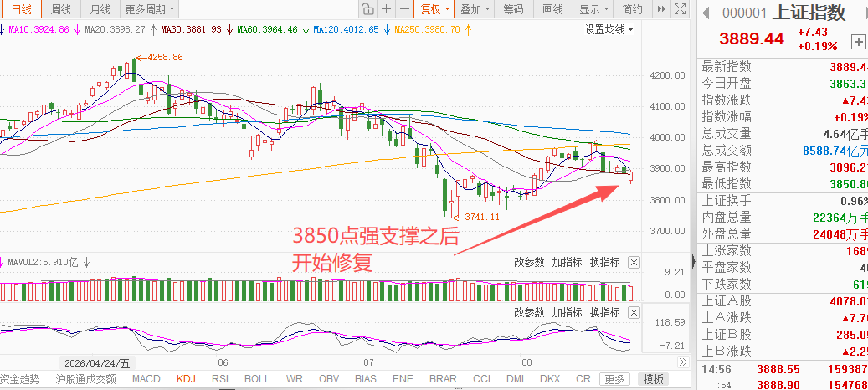Screen dimensions: 868x390
Task: Switch to the 周线 weekly tab
Action: pos(61,9)
